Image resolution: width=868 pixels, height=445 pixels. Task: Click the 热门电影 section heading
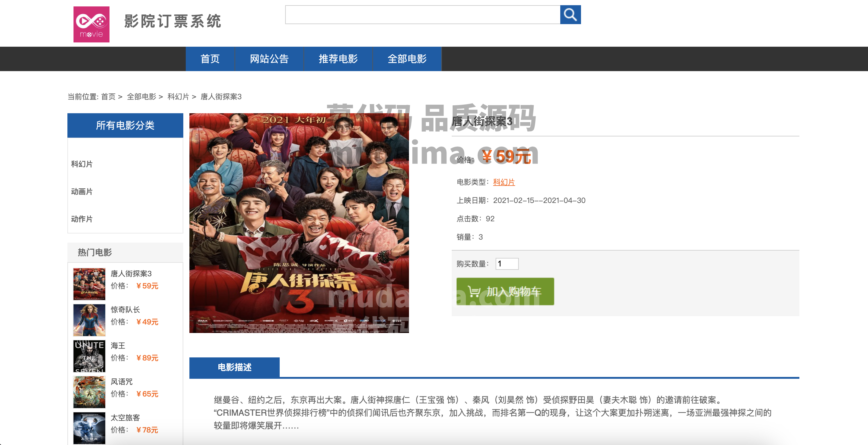95,252
